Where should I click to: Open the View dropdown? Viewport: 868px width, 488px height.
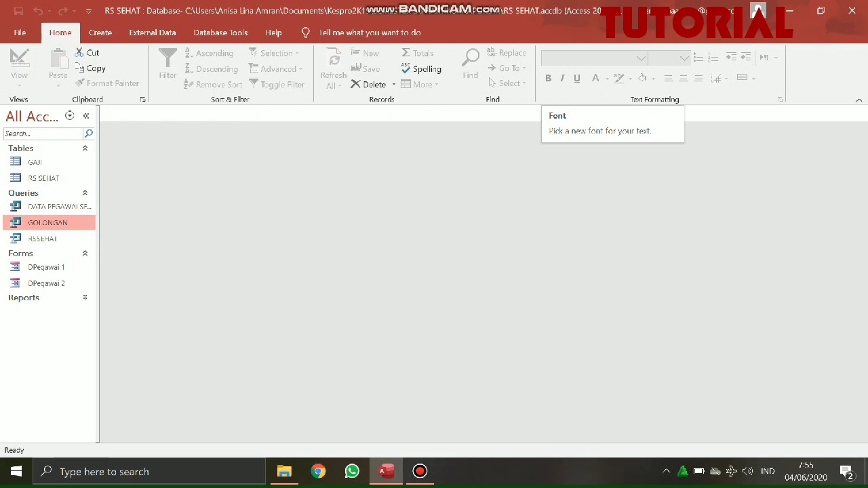pyautogui.click(x=19, y=84)
